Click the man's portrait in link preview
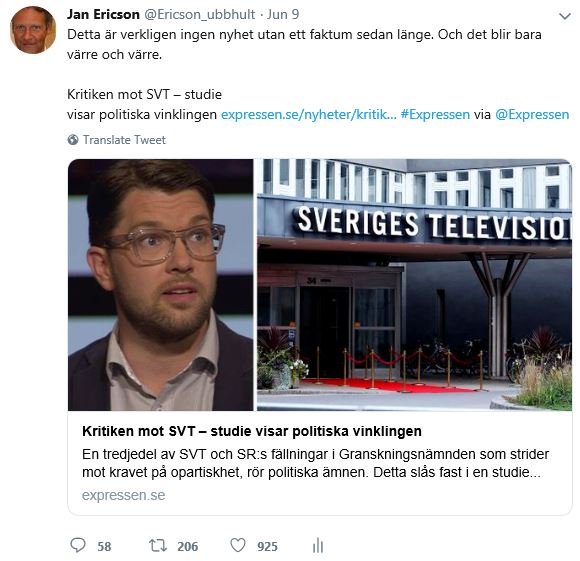 click(161, 285)
